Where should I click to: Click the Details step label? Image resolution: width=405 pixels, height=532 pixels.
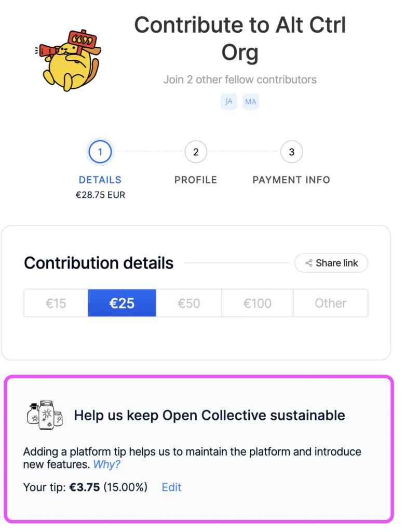(x=100, y=180)
